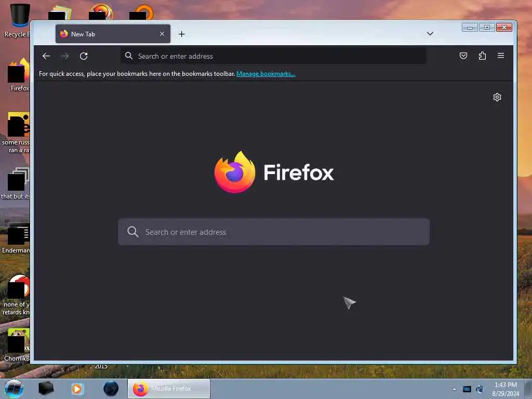Select the New Tab tab
Viewport: 532px width, 399px height.
coord(113,34)
